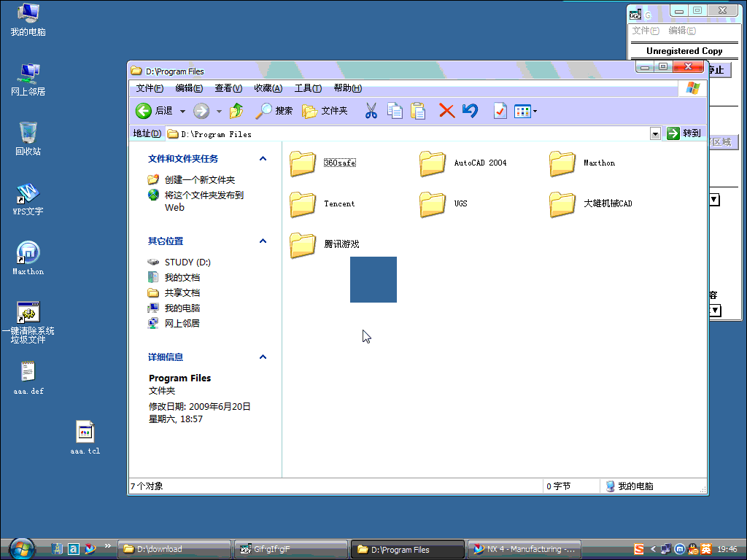The height and width of the screenshot is (560, 747).
Task: Click the paste clipboard icon
Action: (x=418, y=111)
